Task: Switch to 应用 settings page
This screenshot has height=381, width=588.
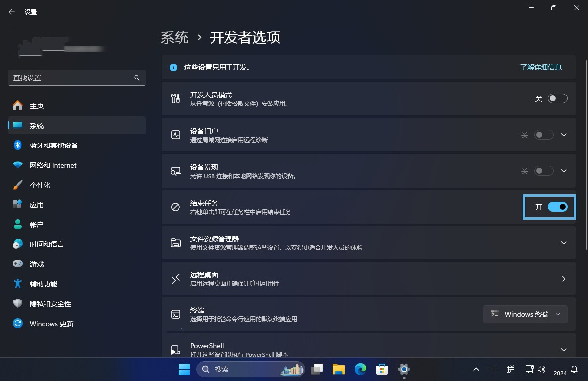Action: (37, 204)
